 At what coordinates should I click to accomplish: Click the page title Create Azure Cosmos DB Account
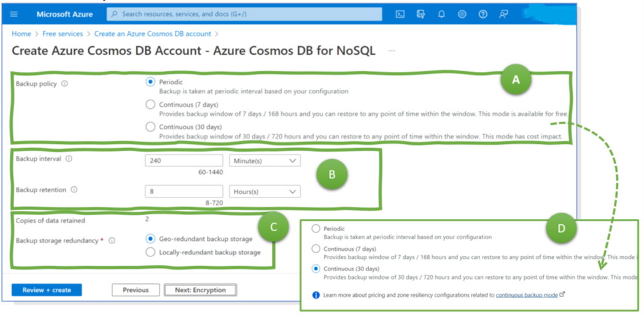[193, 51]
